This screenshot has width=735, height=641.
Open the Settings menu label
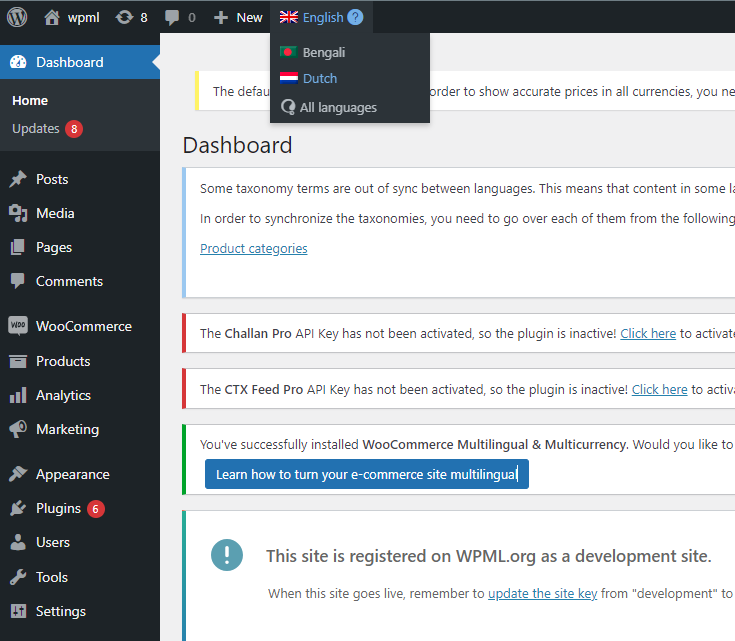(x=61, y=611)
